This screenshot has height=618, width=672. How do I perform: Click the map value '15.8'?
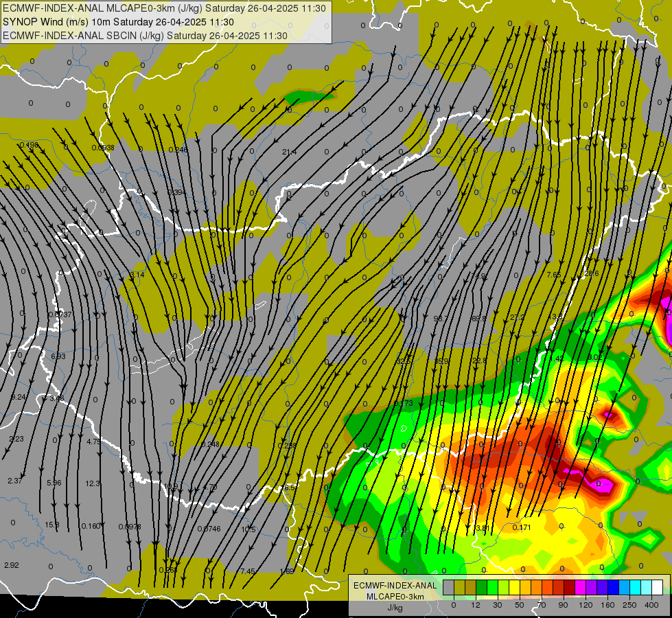click(x=52, y=525)
